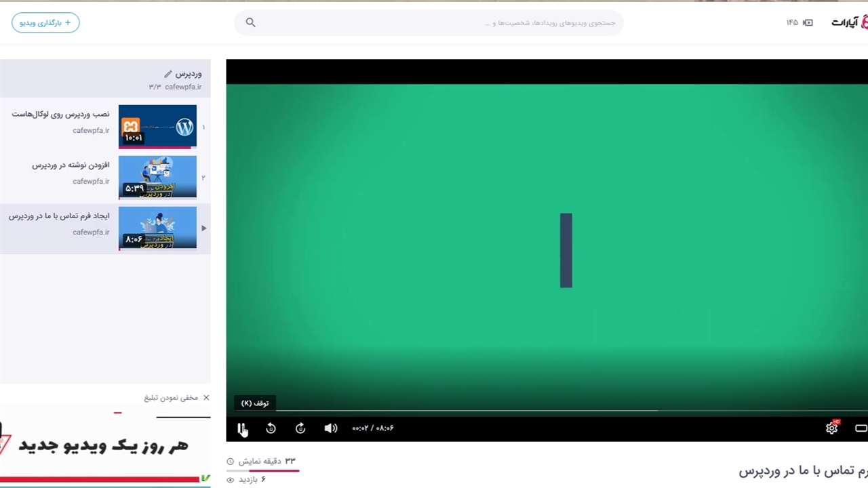The image size is (868, 488).
Task: Edit the وردپرس playlist with pencil icon
Action: [167, 74]
